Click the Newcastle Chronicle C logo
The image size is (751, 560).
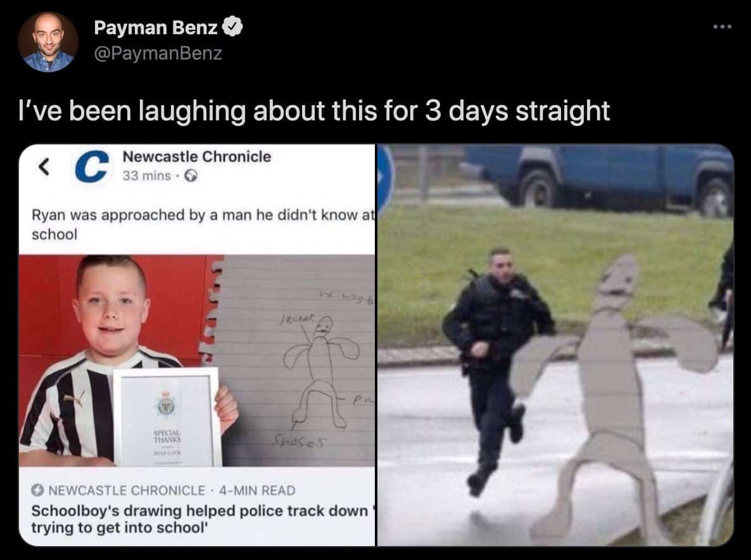click(x=91, y=166)
